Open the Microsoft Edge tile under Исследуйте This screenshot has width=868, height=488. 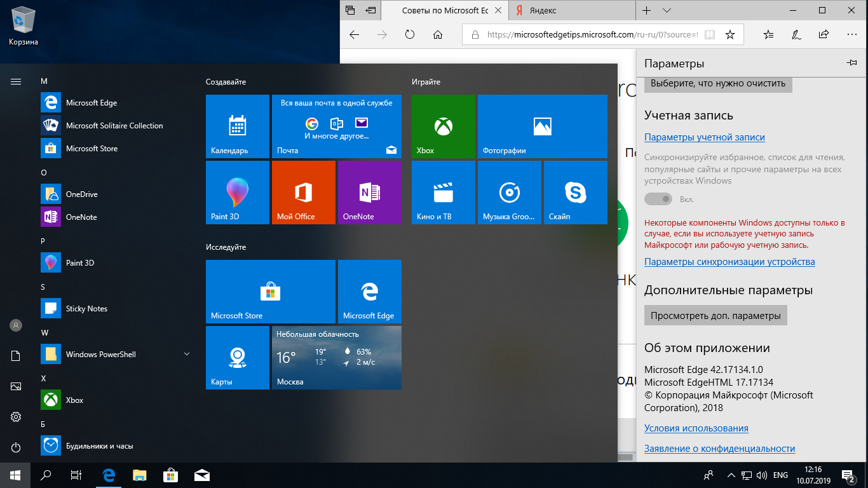370,292
